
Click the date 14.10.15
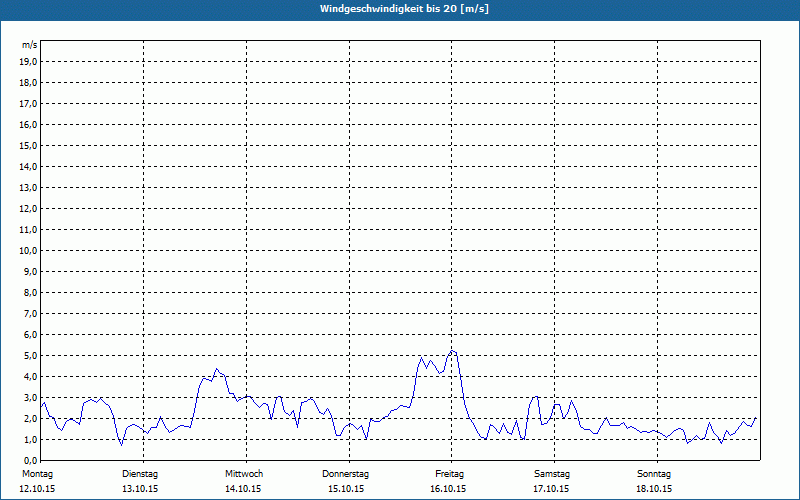(243, 489)
